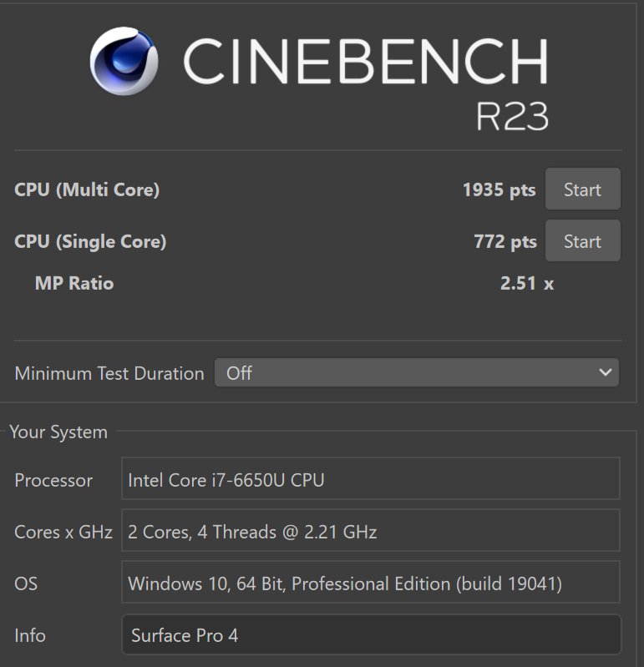The image size is (644, 667).
Task: Click the 772 pts single core score
Action: [505, 241]
